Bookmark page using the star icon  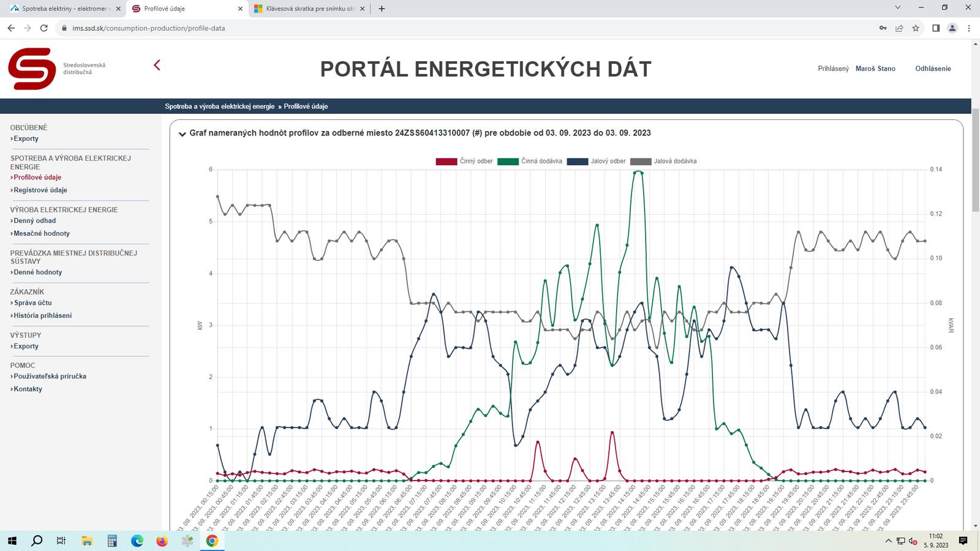pos(916,28)
